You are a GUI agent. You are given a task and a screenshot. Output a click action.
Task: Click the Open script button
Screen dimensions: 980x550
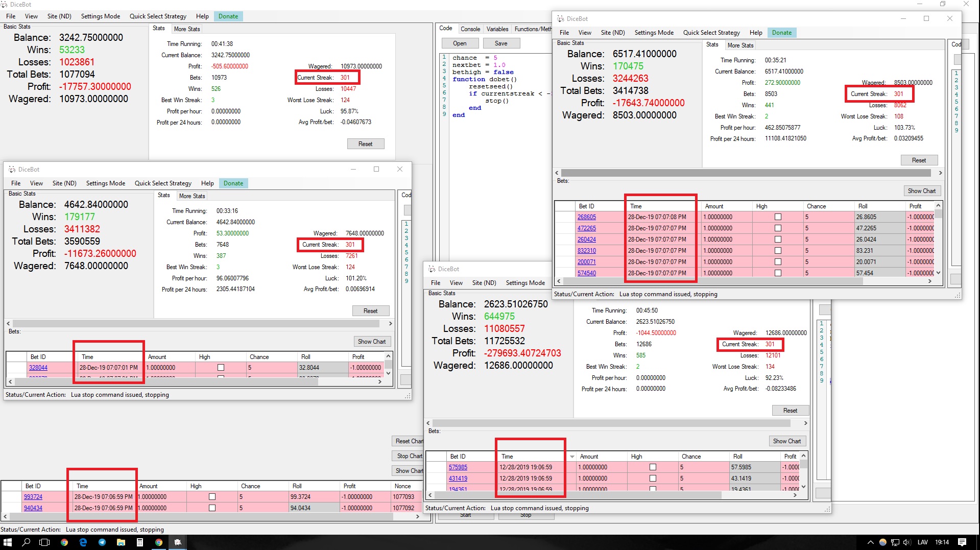click(x=460, y=43)
